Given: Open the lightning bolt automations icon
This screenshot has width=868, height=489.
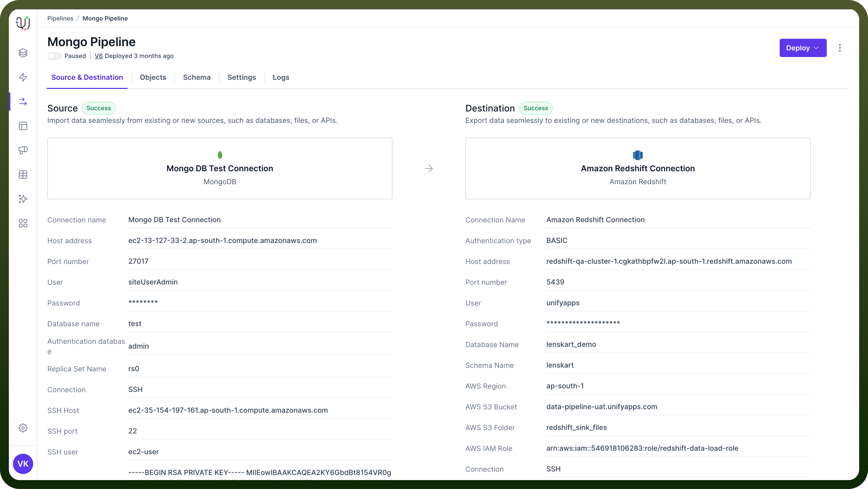Looking at the screenshot, I should point(23,77).
